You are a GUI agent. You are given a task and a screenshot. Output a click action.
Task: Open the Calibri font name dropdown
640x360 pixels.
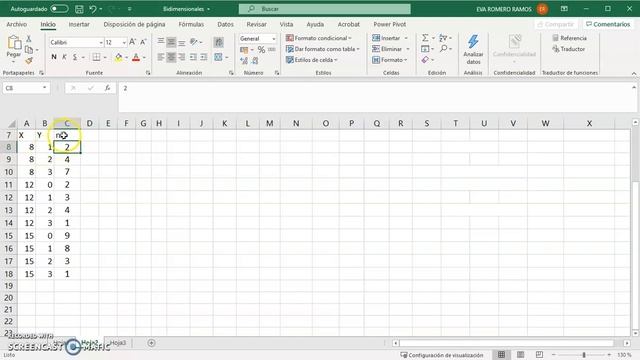tap(101, 42)
